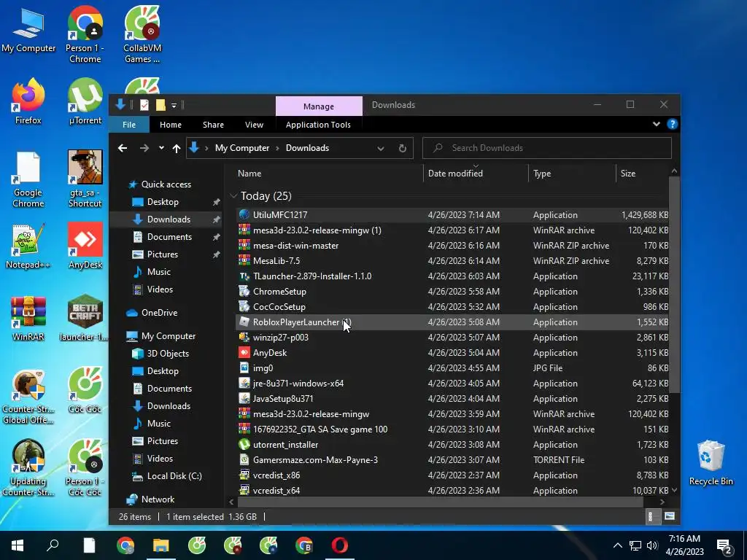Open address bar history dropdown
747x560 pixels.
click(x=381, y=148)
